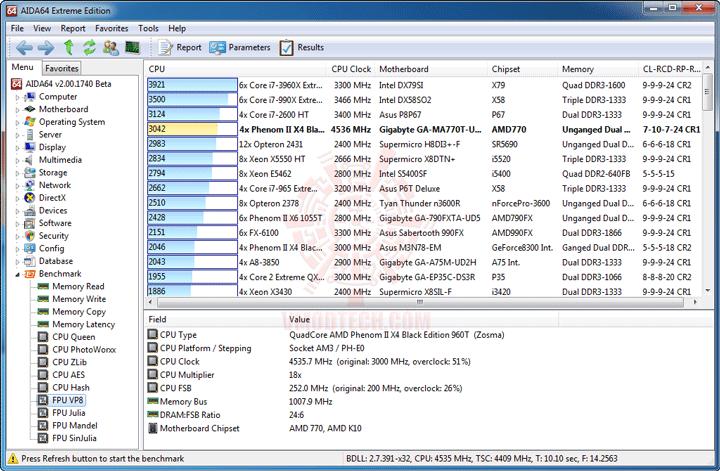Select the Server tree icon

(30, 135)
